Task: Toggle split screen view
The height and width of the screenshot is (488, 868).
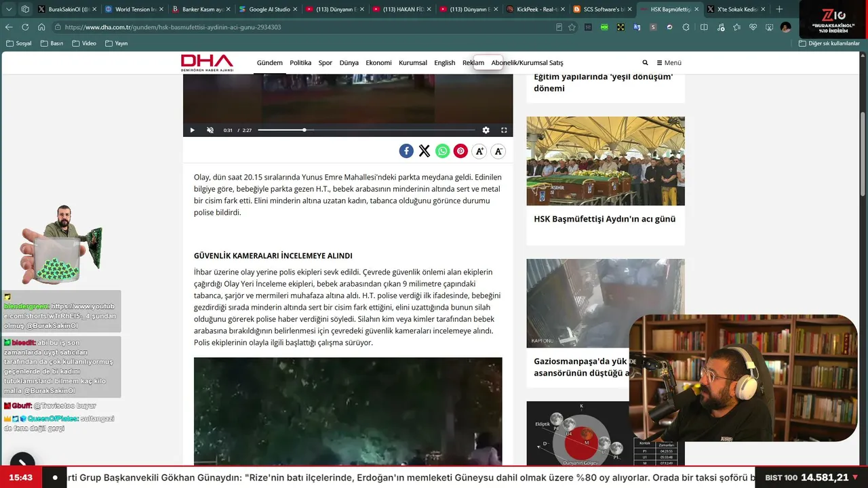Action: tap(703, 27)
